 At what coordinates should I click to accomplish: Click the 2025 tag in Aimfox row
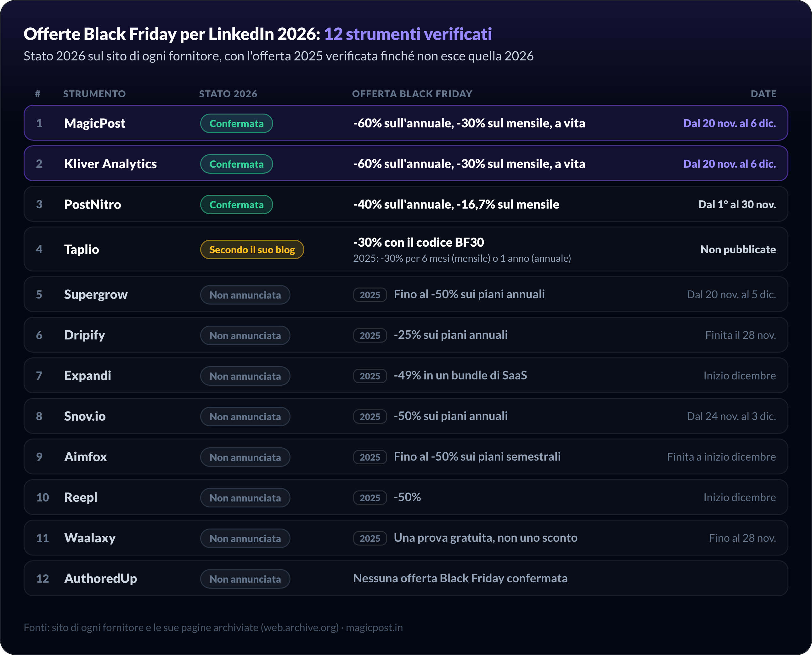click(x=370, y=457)
